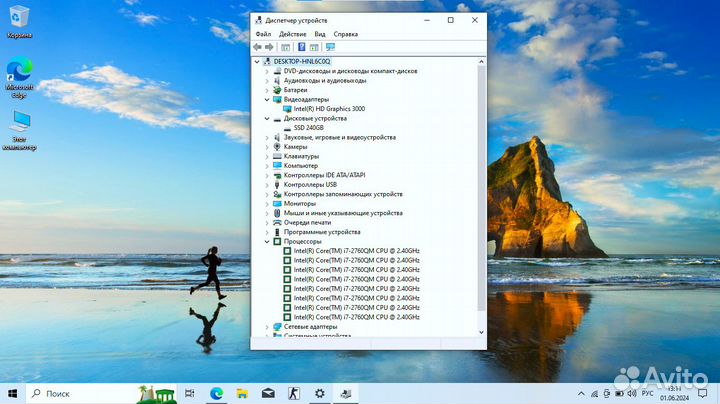This screenshot has height=404, width=720.
Task: Click the scroll down arrow in device tree
Action: pyautogui.click(x=481, y=332)
